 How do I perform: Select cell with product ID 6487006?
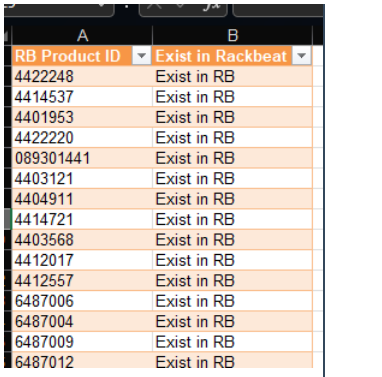coord(82,301)
